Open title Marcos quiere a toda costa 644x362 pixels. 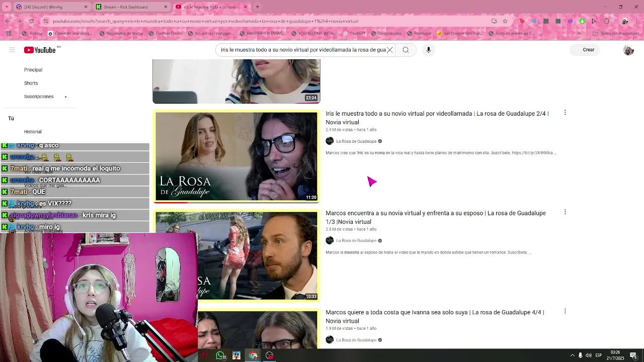click(435, 316)
